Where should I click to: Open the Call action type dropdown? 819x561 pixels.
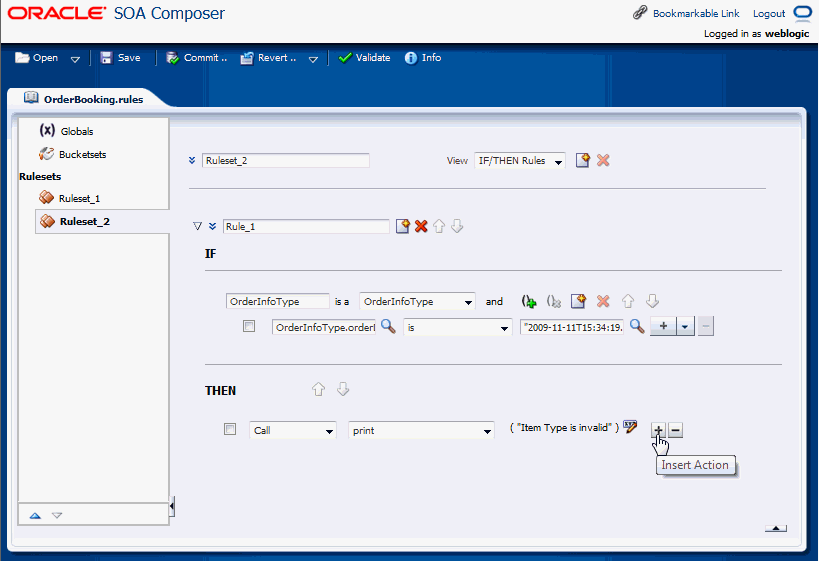pyautogui.click(x=293, y=430)
